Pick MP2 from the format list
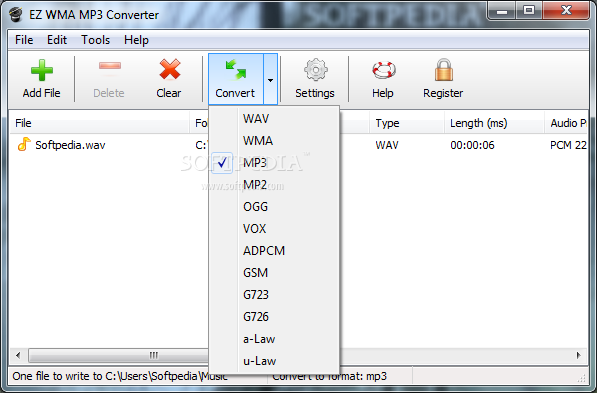The image size is (597, 393). [x=274, y=185]
